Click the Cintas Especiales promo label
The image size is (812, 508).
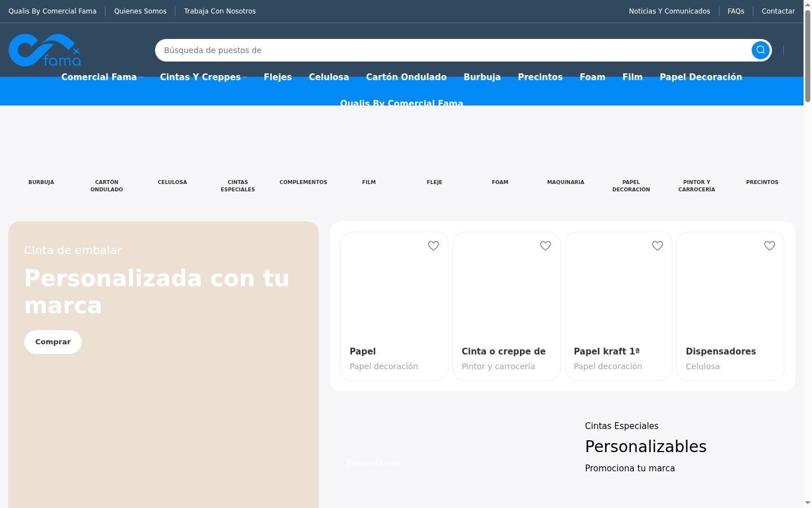click(621, 426)
